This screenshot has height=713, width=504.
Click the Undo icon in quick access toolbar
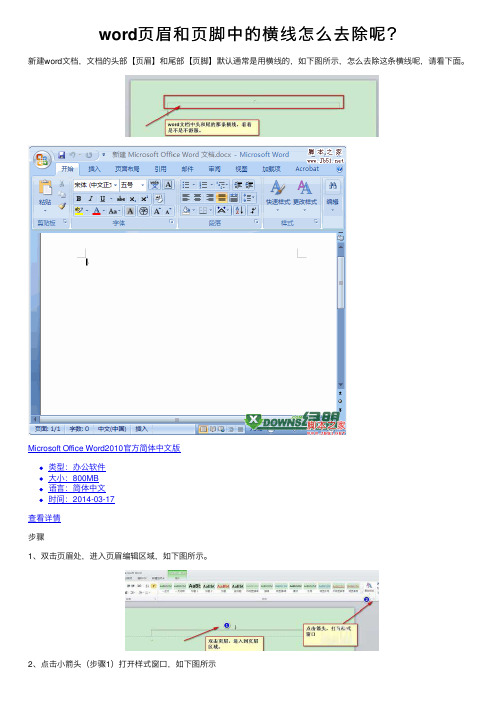[x=72, y=155]
